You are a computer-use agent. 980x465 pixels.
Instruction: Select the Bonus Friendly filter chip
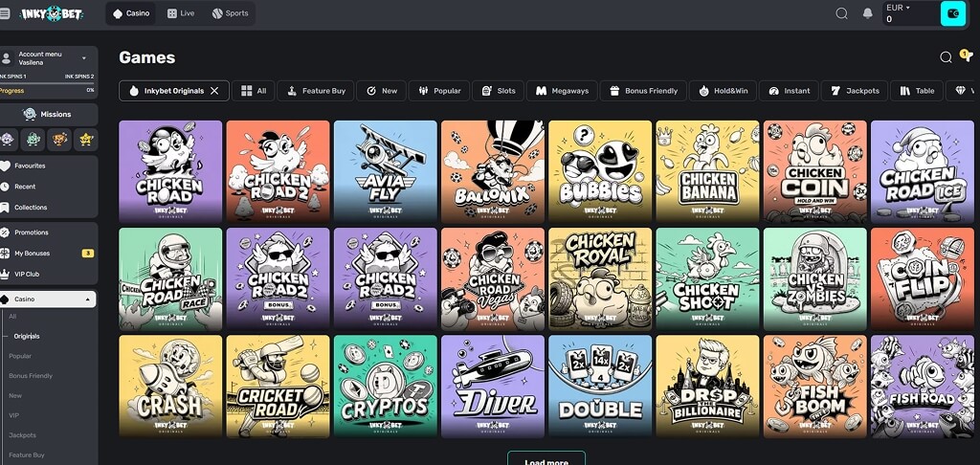coord(643,91)
